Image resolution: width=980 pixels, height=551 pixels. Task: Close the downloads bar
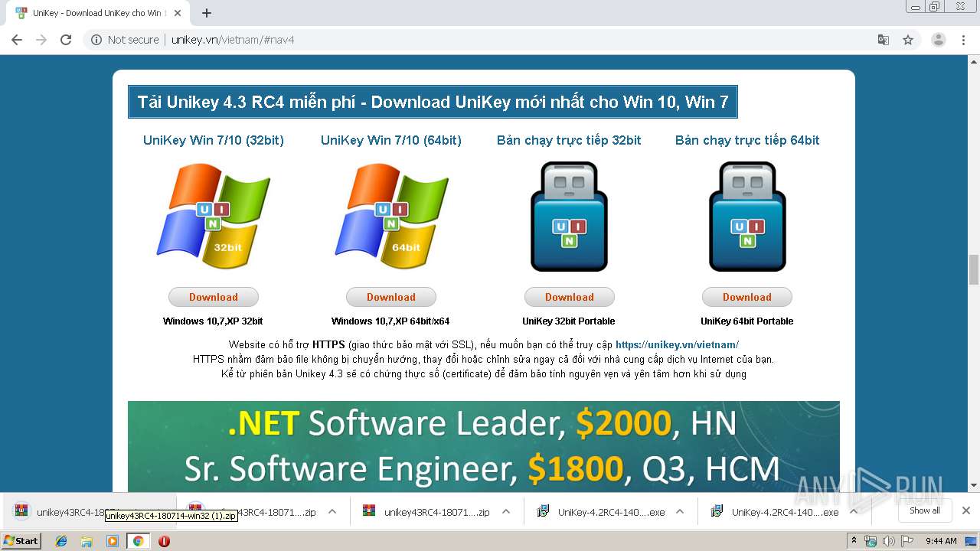[965, 510]
